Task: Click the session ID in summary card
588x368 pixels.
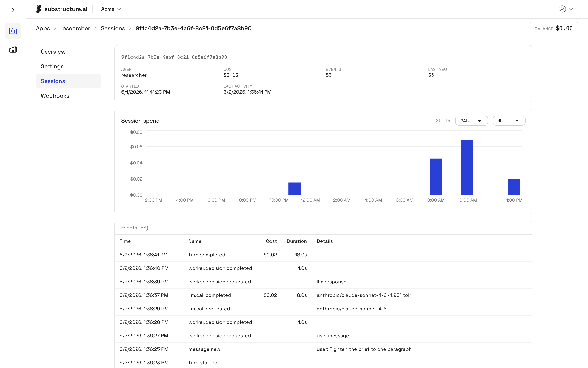Action: tap(174, 57)
